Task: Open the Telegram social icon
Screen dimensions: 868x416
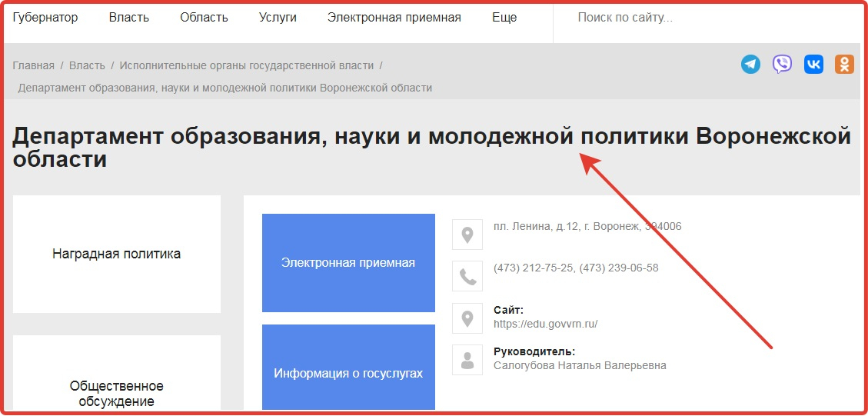Action: [750, 65]
